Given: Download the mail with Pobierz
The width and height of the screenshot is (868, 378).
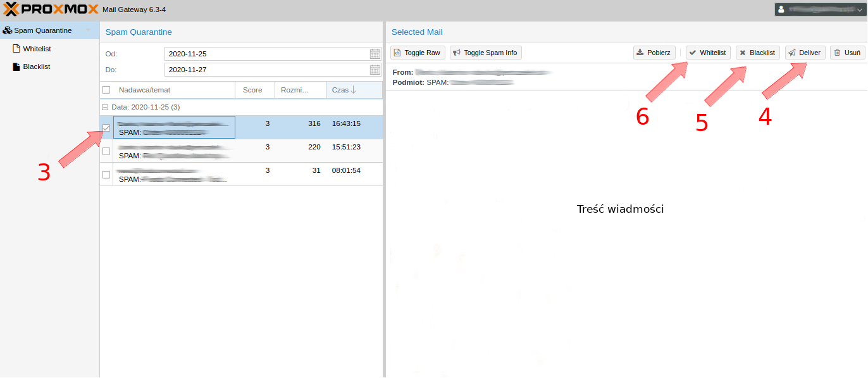Looking at the screenshot, I should pyautogui.click(x=654, y=53).
